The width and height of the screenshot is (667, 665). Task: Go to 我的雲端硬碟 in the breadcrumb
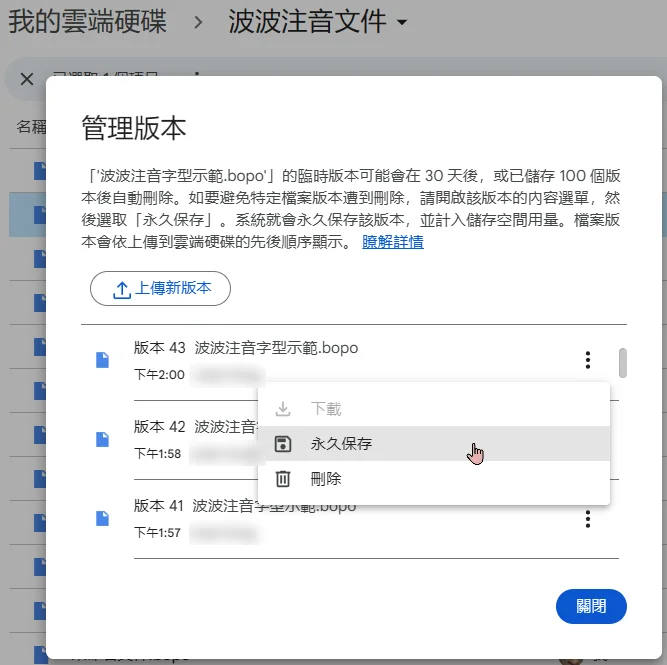pos(88,21)
